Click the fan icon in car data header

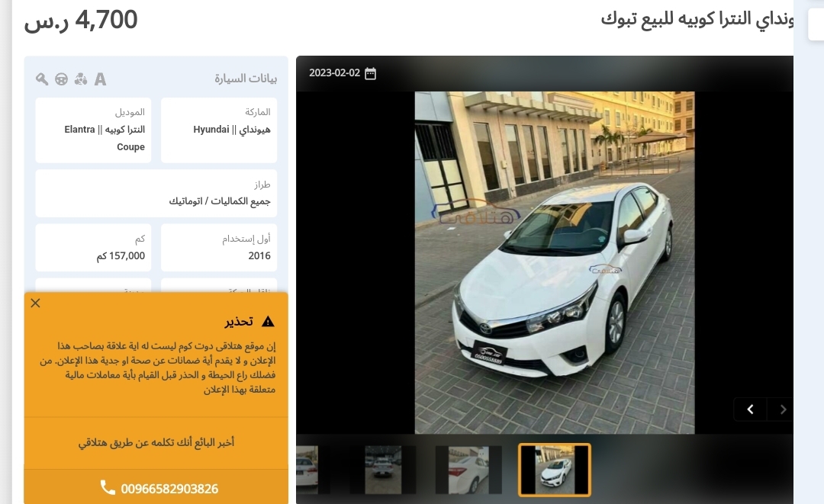click(80, 79)
